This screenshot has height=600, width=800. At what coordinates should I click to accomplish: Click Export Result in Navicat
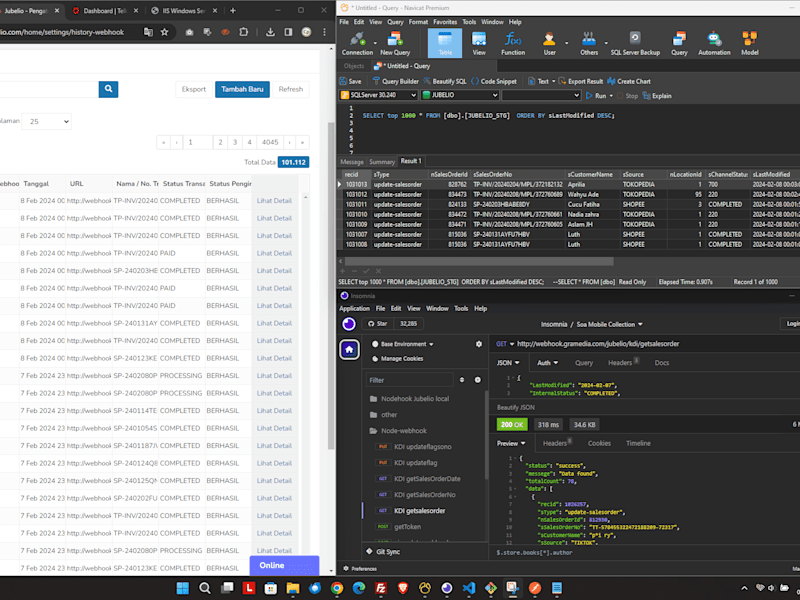click(581, 81)
